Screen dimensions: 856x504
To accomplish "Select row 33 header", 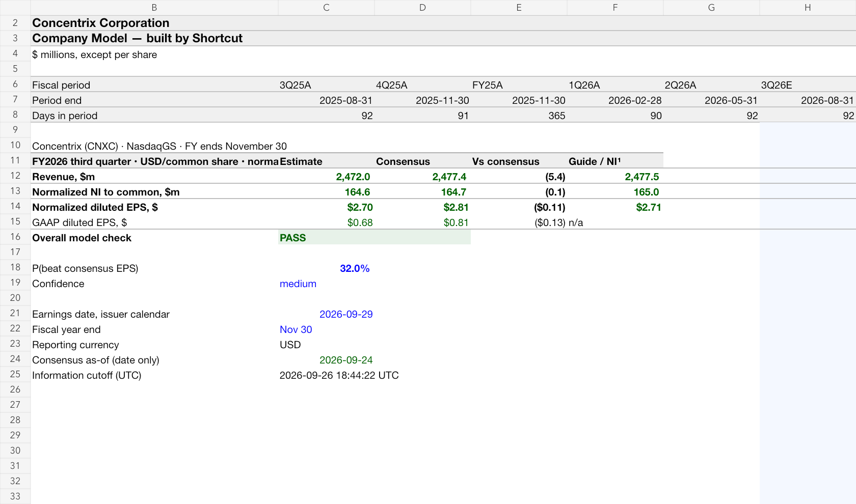I will pyautogui.click(x=15, y=496).
